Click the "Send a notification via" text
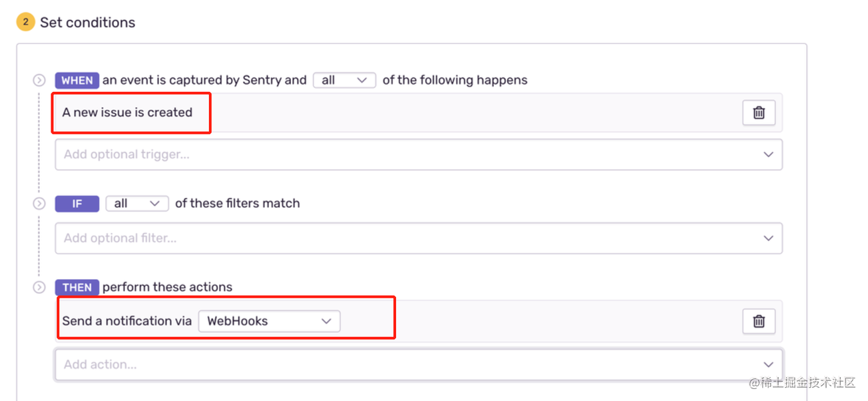 (127, 321)
